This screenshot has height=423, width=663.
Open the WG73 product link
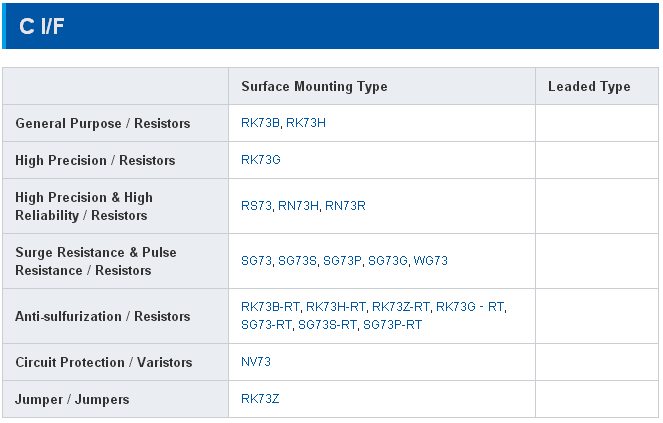click(x=431, y=261)
